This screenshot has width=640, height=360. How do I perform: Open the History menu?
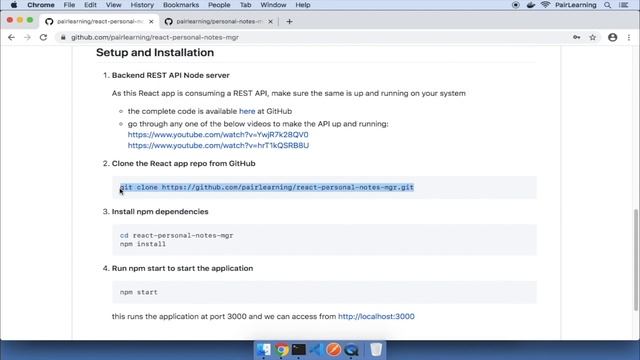[x=142, y=5]
